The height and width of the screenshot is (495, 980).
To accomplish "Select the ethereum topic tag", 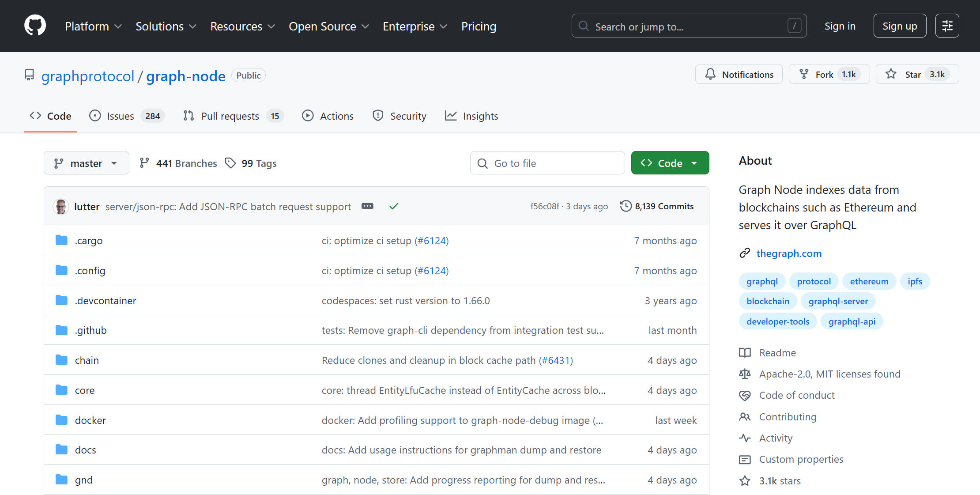I will tap(869, 281).
